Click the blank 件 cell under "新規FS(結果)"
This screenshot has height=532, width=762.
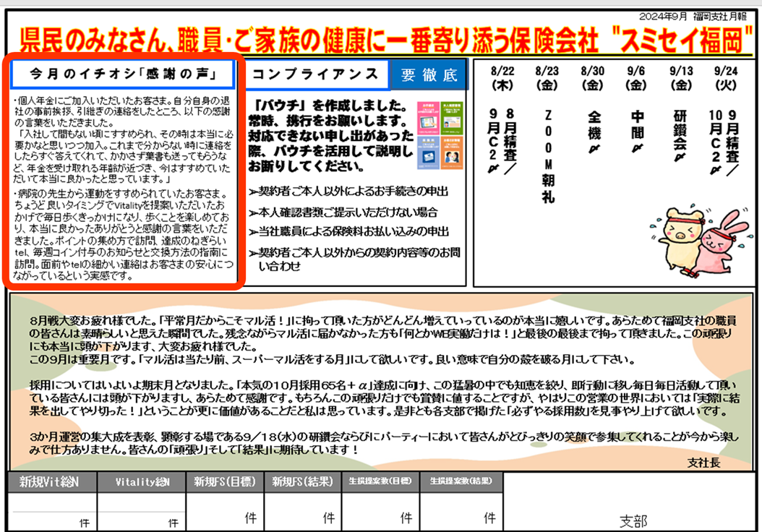point(303,512)
